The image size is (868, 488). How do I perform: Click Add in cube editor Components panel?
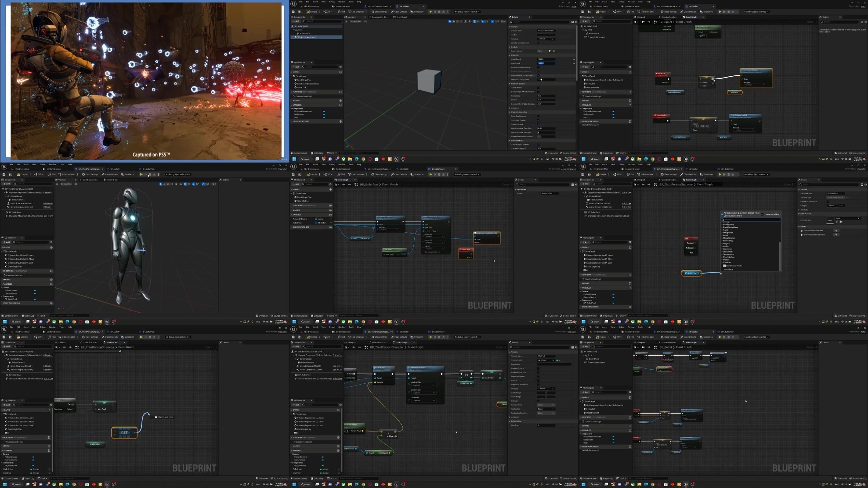(x=296, y=21)
